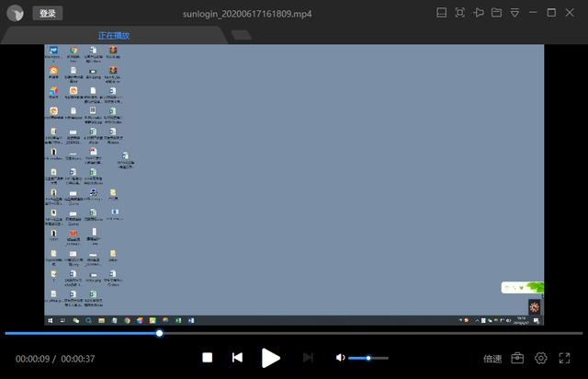Expand the main menu triangle dropdown
The width and height of the screenshot is (588, 379).
coord(514,13)
